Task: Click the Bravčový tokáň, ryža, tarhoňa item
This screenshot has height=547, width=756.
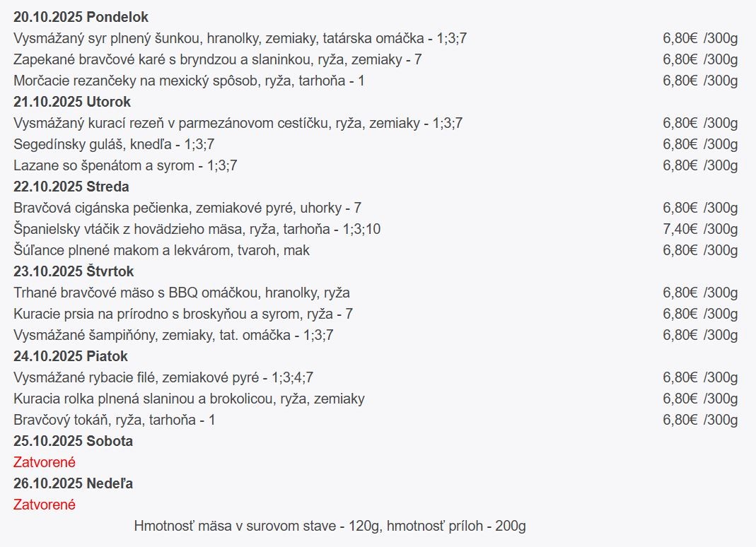Action: tap(114, 420)
